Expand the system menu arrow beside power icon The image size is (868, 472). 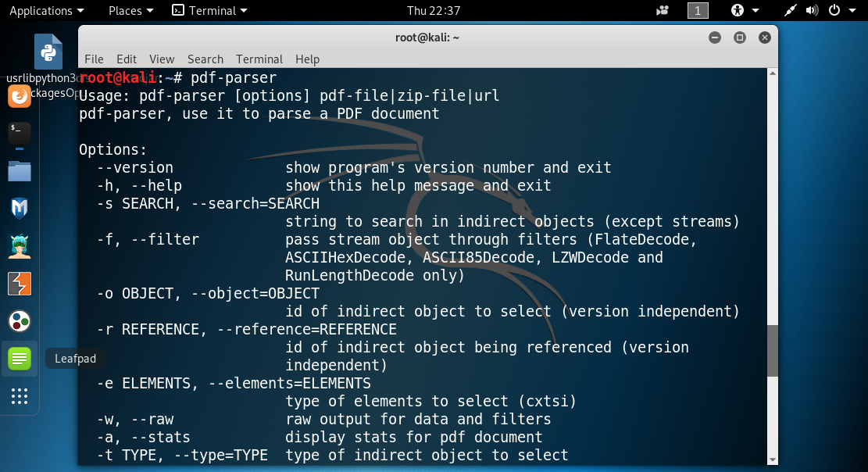(852, 10)
